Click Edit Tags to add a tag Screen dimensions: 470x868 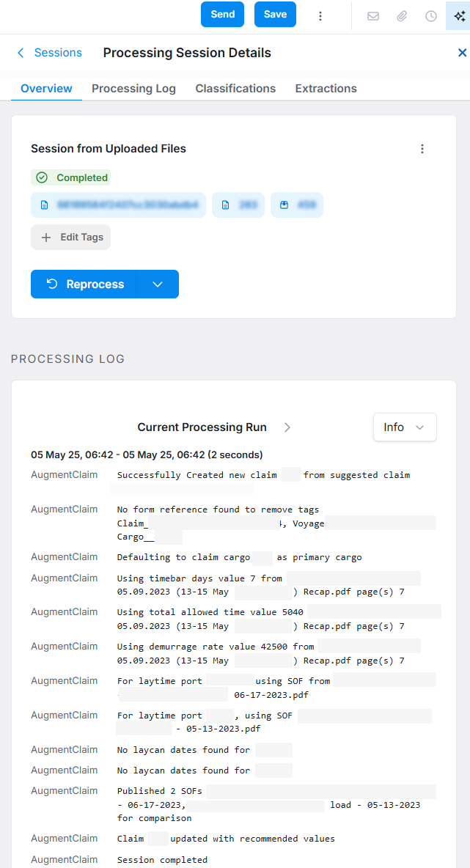[70, 237]
